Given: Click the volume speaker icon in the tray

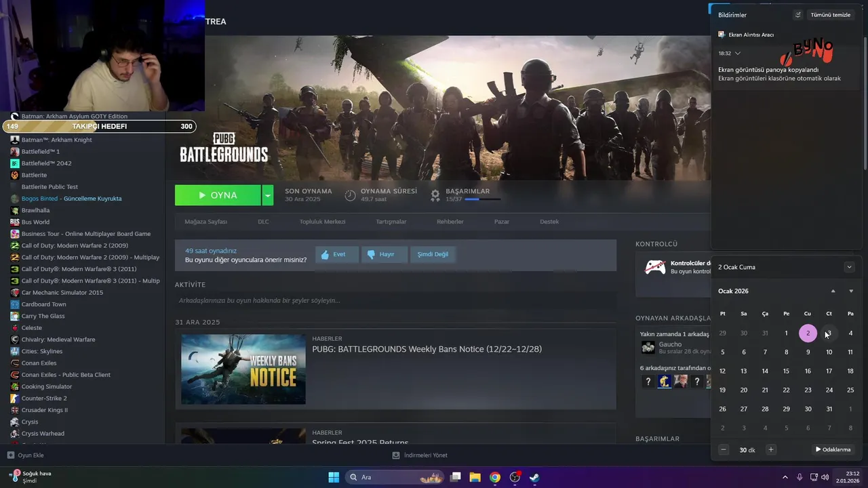Looking at the screenshot, I should pyautogui.click(x=825, y=477).
